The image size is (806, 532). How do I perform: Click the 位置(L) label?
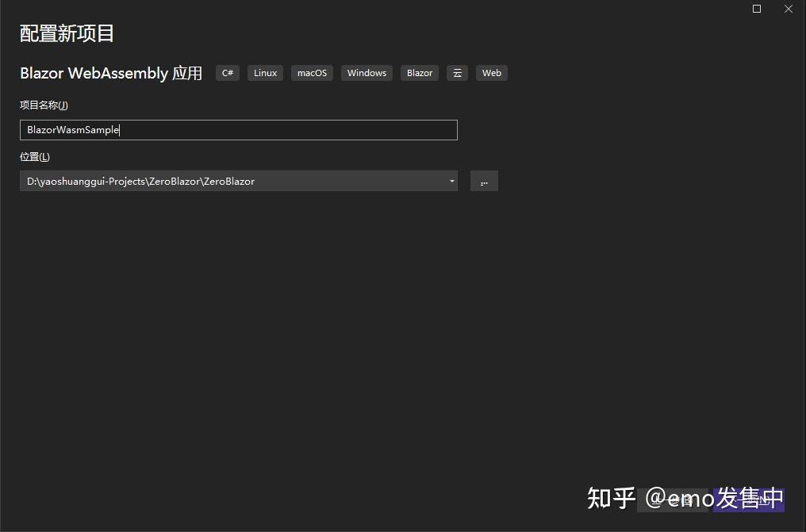coord(35,156)
